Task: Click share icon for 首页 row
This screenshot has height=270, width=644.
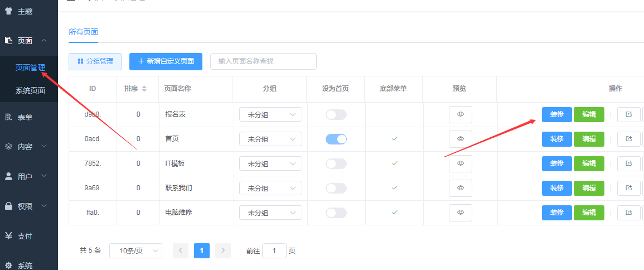Action: point(629,139)
